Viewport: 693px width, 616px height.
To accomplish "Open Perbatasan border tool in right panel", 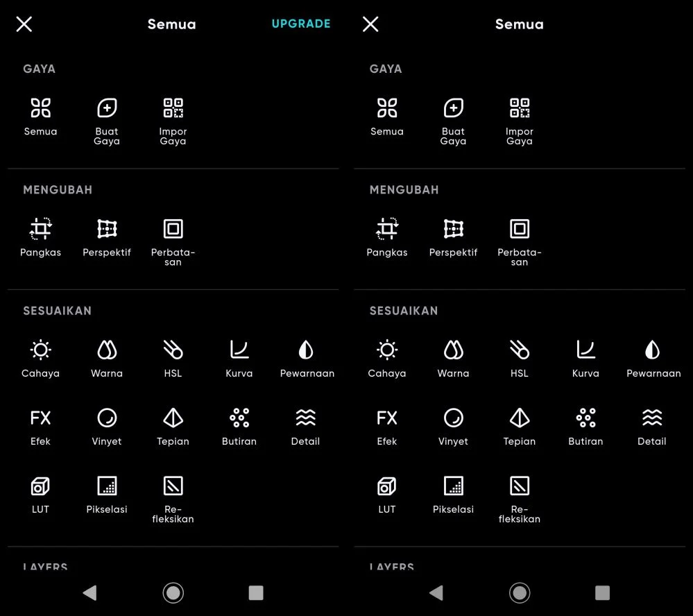I will pos(520,243).
